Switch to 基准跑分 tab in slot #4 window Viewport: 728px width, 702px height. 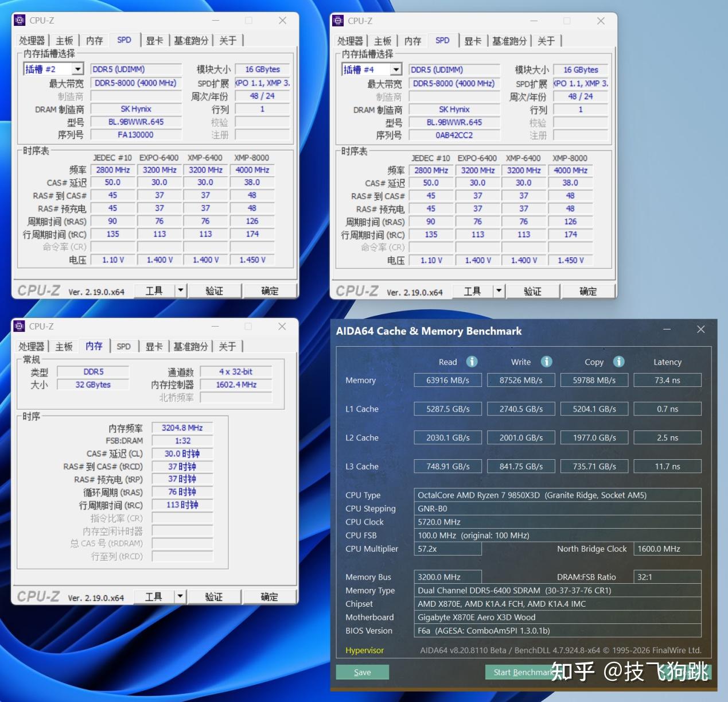(x=509, y=41)
